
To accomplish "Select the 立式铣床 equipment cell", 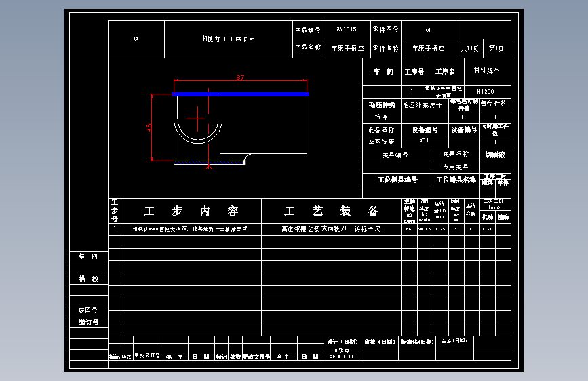I will pyautogui.click(x=382, y=142).
